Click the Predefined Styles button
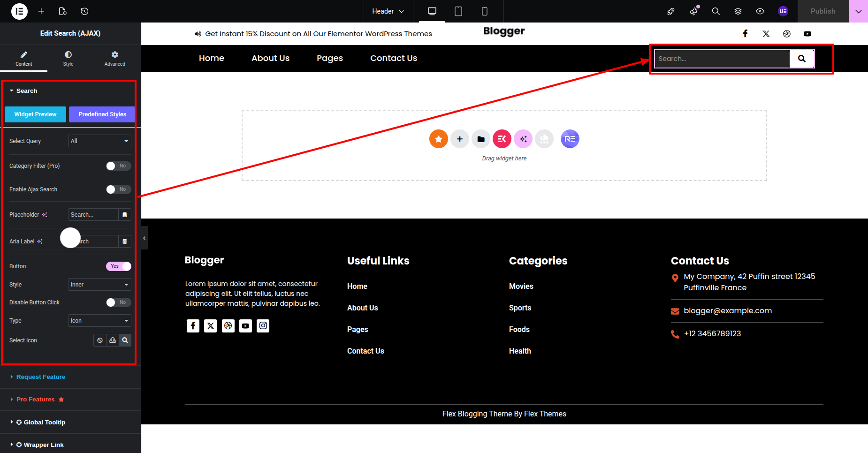The height and width of the screenshot is (453, 868). point(102,114)
